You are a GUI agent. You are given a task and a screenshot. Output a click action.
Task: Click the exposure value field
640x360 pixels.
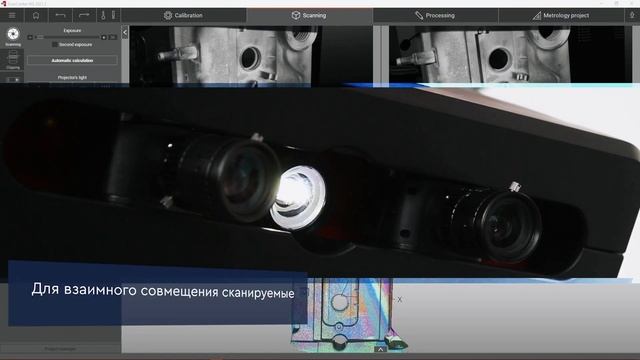tap(113, 37)
